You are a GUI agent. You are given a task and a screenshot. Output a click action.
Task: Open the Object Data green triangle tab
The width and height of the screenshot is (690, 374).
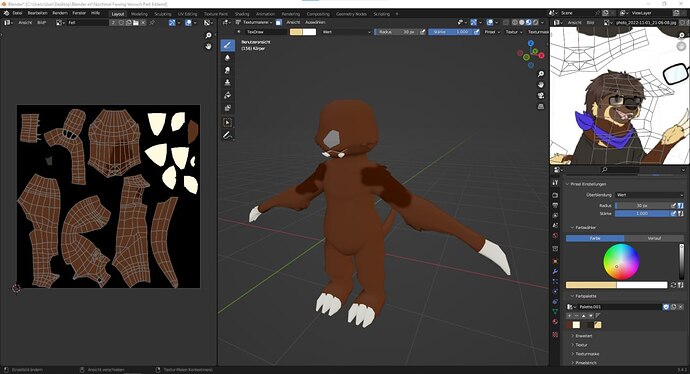[555, 312]
